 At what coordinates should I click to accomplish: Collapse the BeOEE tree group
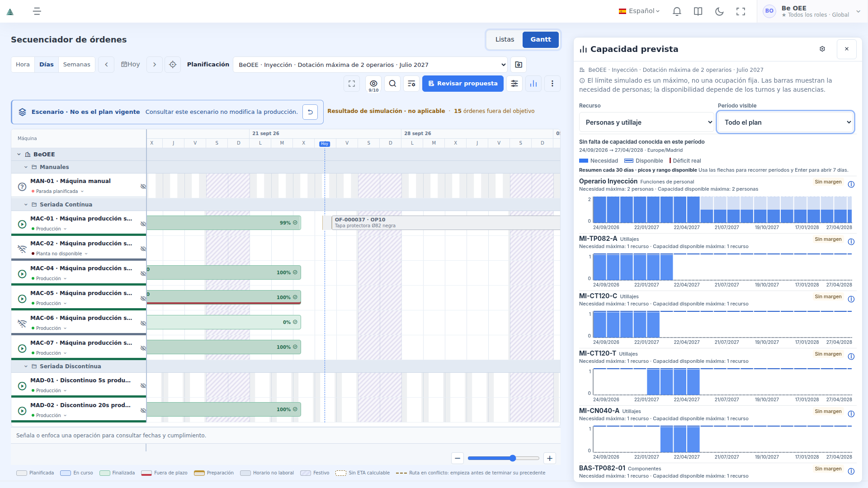[19, 155]
